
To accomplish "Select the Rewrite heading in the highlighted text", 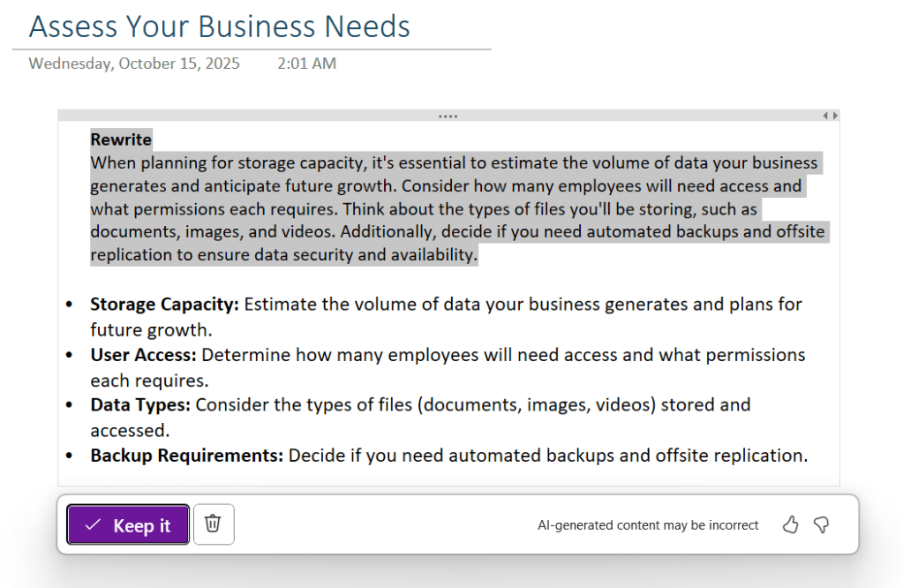I will [120, 139].
